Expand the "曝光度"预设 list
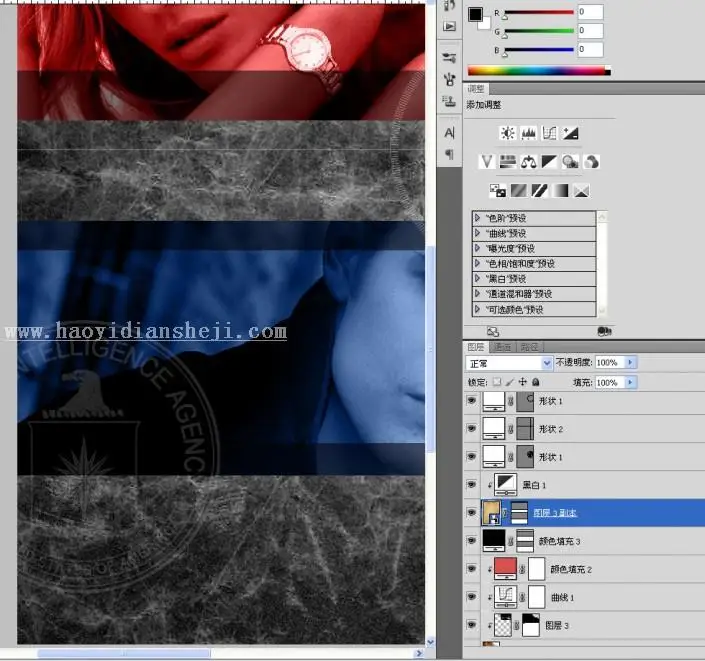Viewport: 705px width, 661px height. (477, 248)
